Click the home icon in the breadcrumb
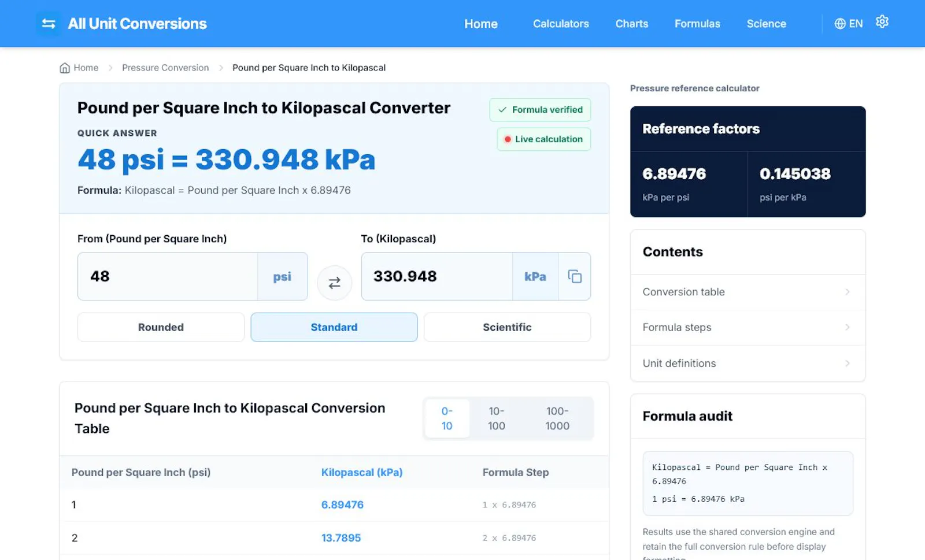925x560 pixels. pos(65,68)
